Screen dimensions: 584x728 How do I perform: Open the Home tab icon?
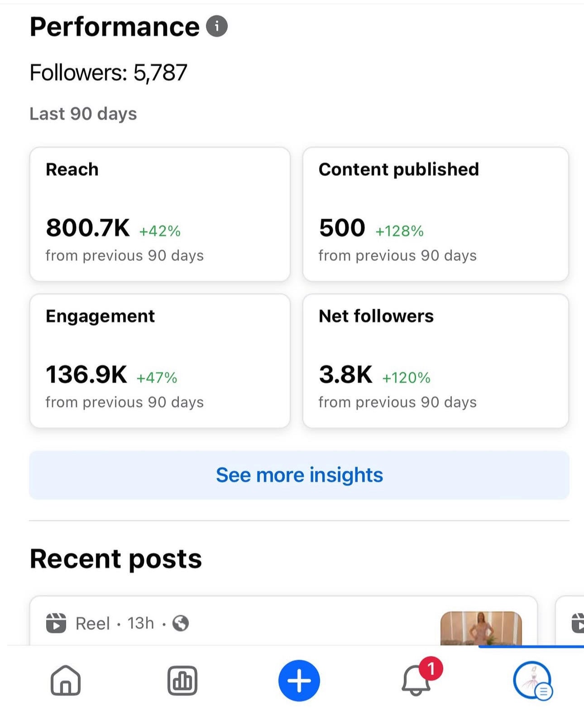click(66, 680)
